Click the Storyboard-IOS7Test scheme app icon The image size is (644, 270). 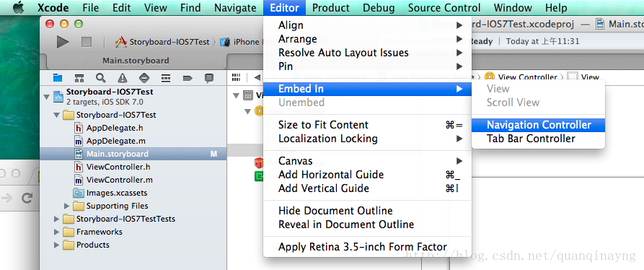pos(120,42)
